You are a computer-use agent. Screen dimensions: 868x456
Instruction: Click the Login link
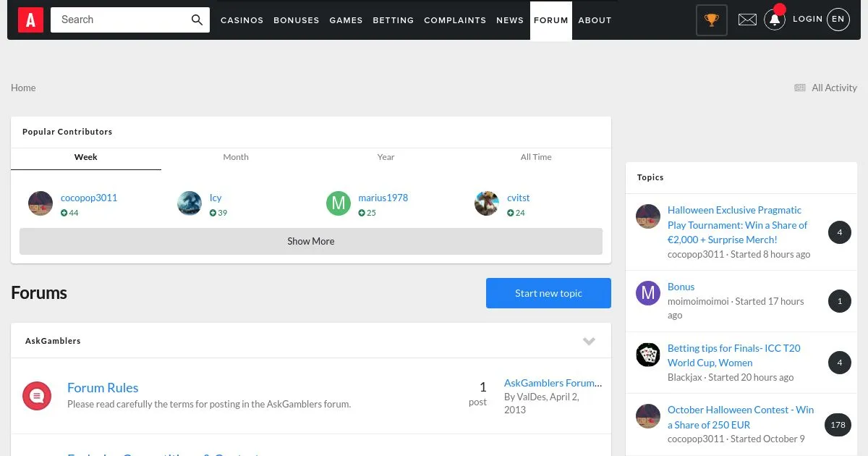pyautogui.click(x=807, y=19)
